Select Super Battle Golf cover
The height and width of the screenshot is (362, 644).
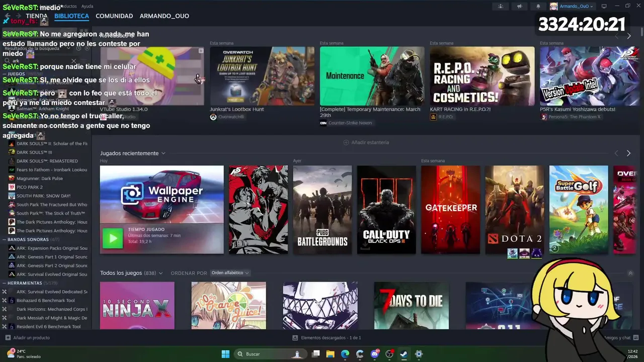(579, 210)
